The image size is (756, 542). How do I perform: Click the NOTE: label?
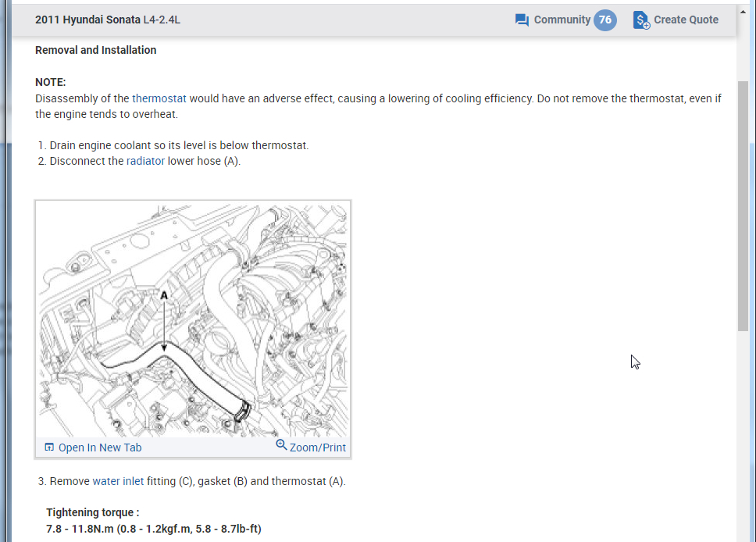pos(50,82)
